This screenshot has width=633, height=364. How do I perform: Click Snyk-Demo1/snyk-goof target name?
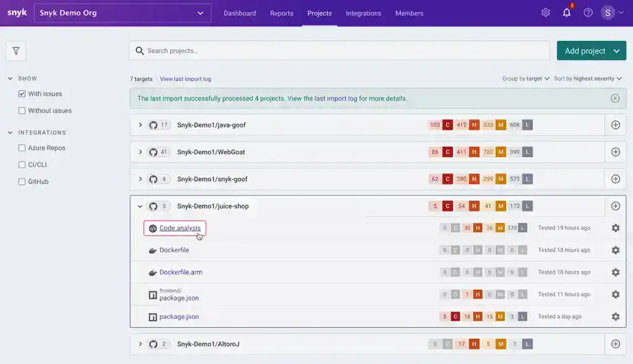[213, 179]
